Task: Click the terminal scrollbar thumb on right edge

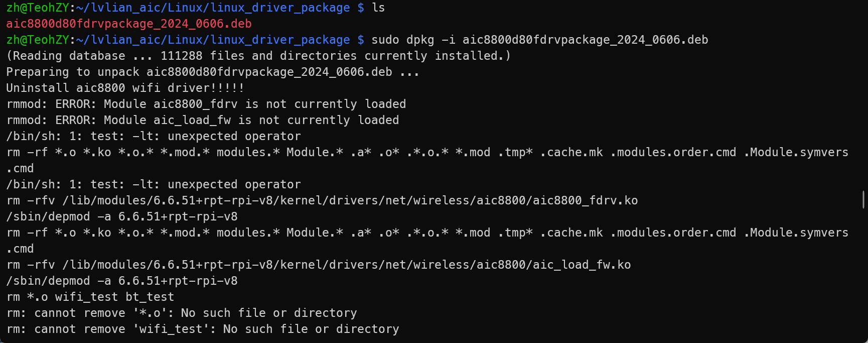Action: point(863,199)
